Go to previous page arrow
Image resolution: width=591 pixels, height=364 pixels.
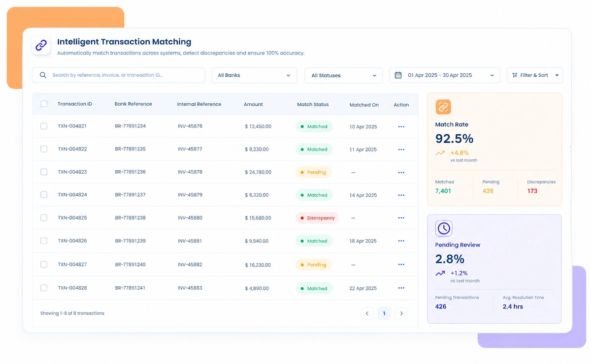[367, 313]
